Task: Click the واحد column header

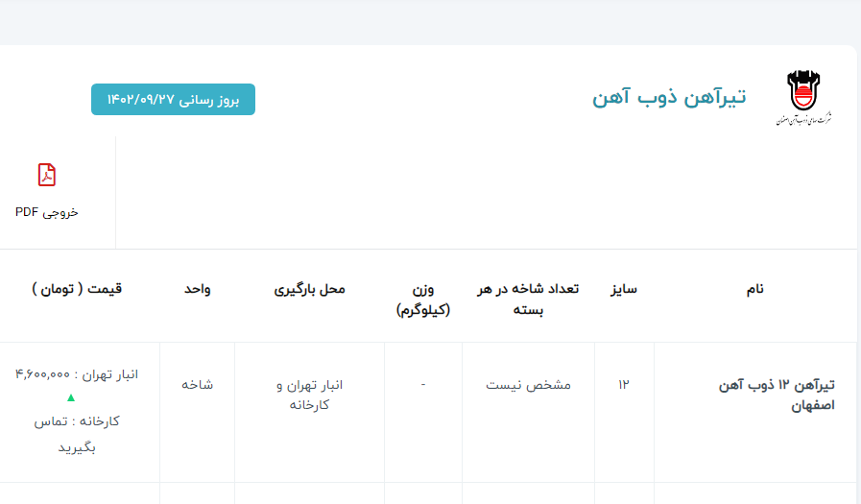Action: [198, 289]
